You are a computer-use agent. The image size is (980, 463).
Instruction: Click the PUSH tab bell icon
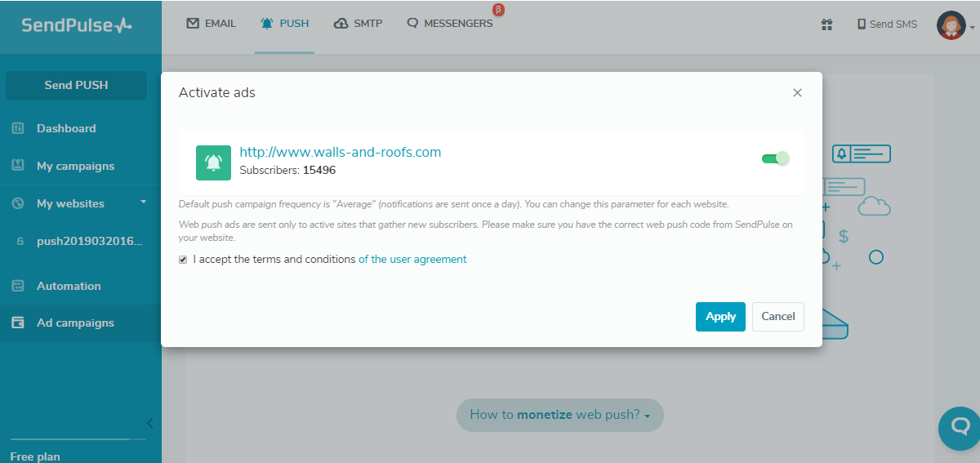click(x=267, y=24)
